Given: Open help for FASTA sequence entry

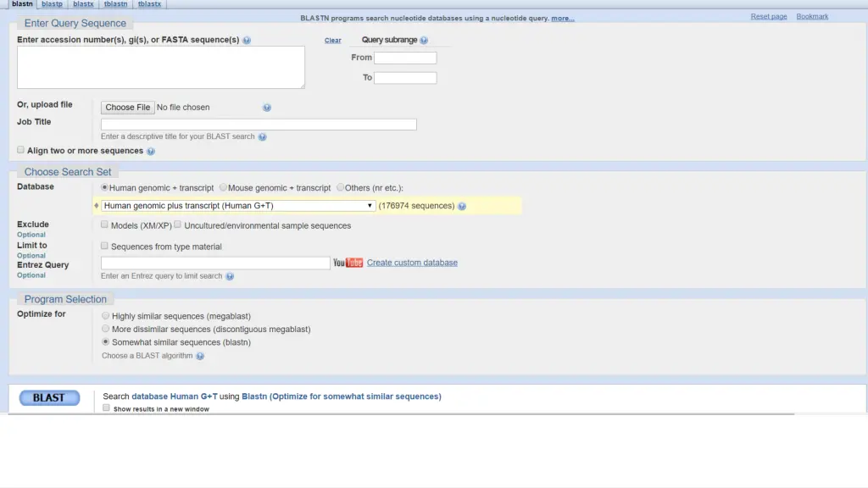Looking at the screenshot, I should [247, 41].
